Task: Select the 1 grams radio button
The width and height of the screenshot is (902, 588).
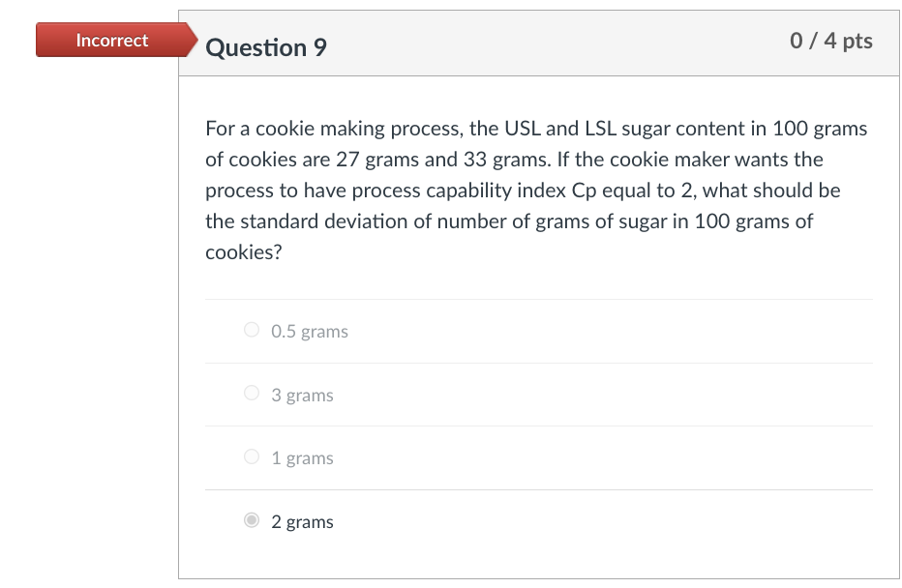Action: click(x=251, y=456)
